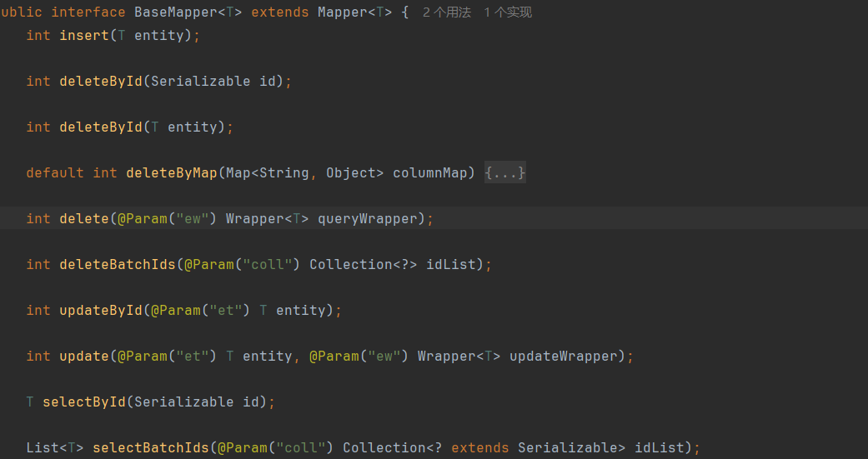The width and height of the screenshot is (868, 459).
Task: Click the selectById method name
Action: [84, 402]
